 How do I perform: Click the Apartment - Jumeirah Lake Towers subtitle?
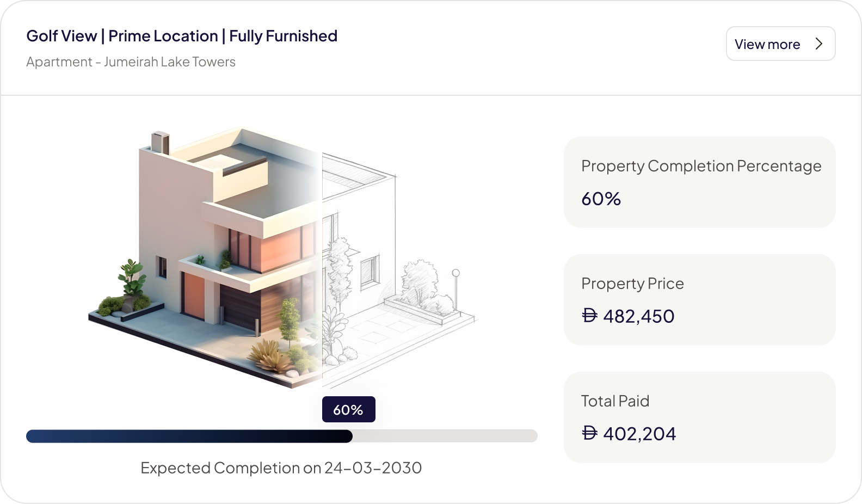tap(131, 62)
